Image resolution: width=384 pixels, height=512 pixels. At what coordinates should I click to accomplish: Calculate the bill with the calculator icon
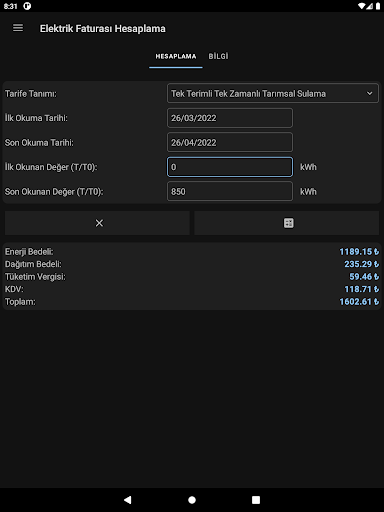click(x=287, y=223)
